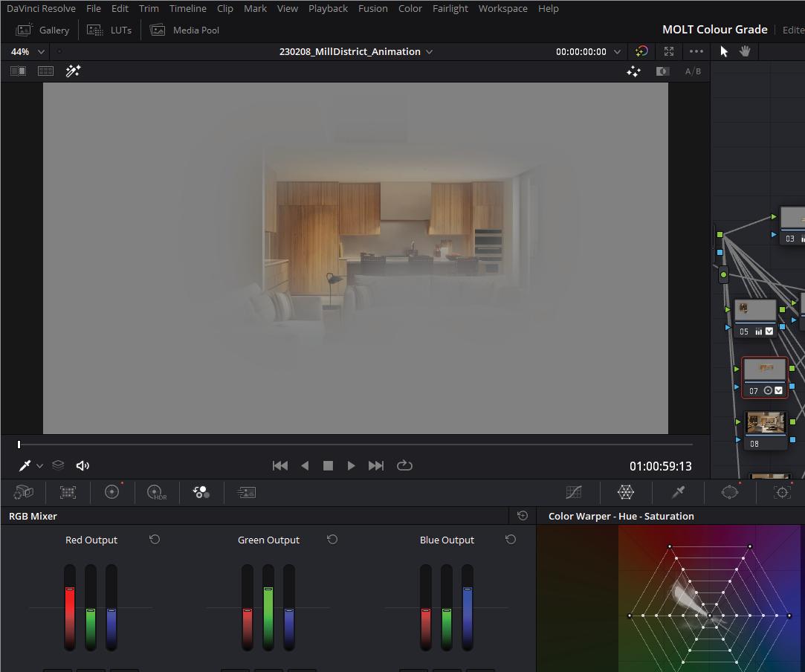Open the HDR color wheels palette
The height and width of the screenshot is (672, 805).
pyautogui.click(x=156, y=492)
